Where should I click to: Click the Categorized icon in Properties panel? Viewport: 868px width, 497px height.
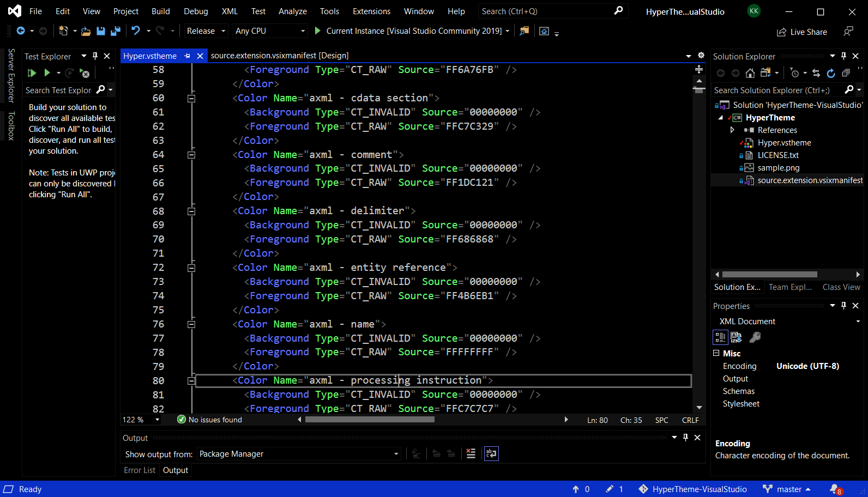720,337
